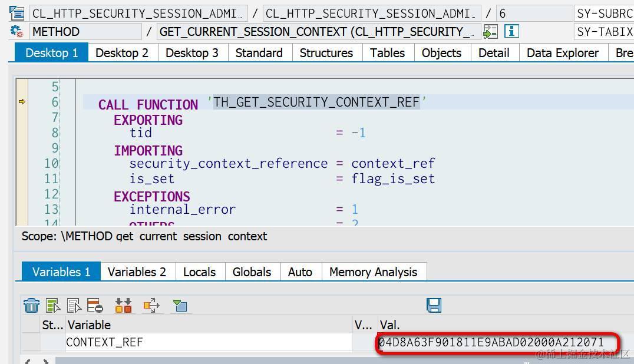
Task: Click flag_is_set variable in code
Action: 393,179
